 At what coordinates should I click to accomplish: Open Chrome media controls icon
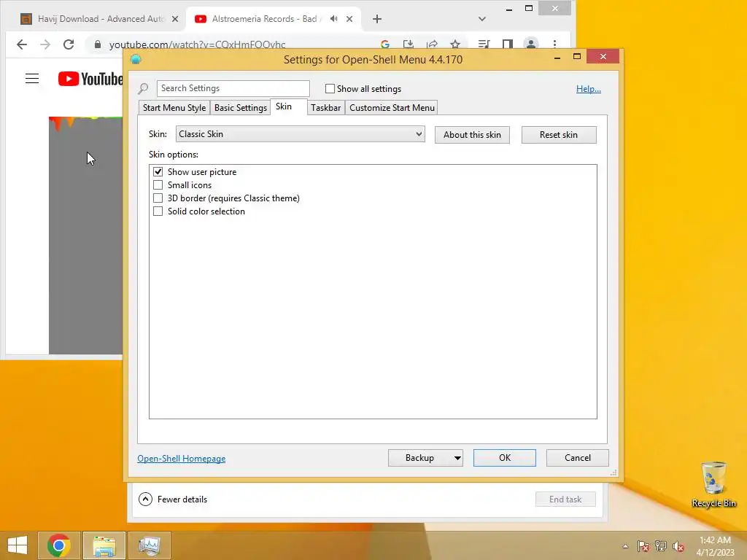coord(484,44)
